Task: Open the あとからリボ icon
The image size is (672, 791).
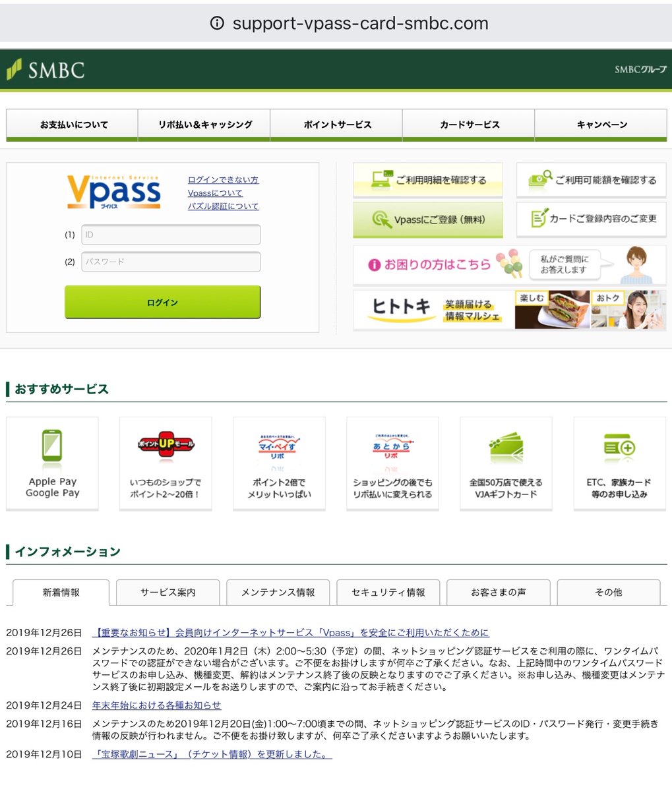Action: tap(392, 447)
